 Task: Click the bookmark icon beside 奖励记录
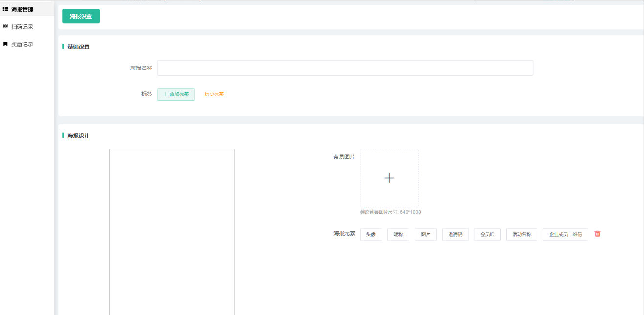coord(5,44)
